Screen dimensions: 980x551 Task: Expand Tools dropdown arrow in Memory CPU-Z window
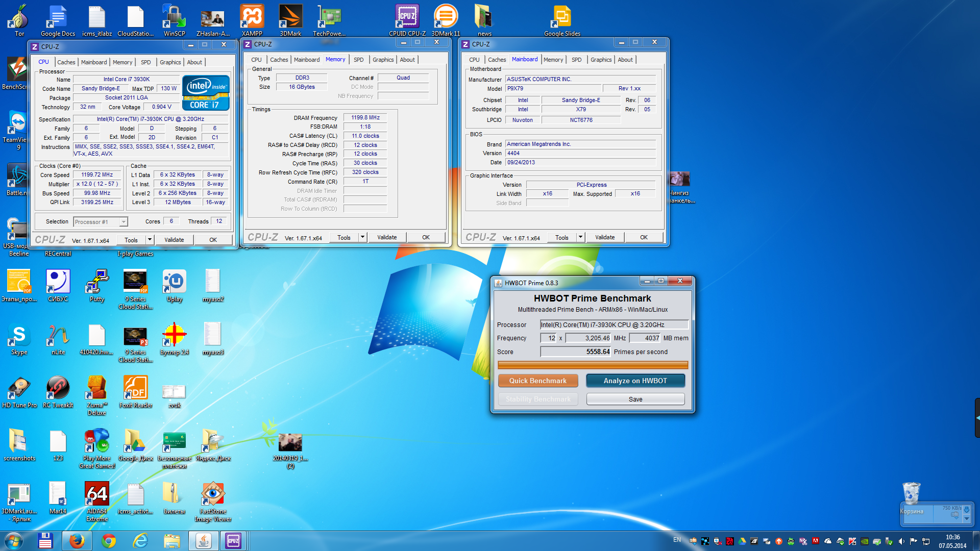[x=362, y=237]
